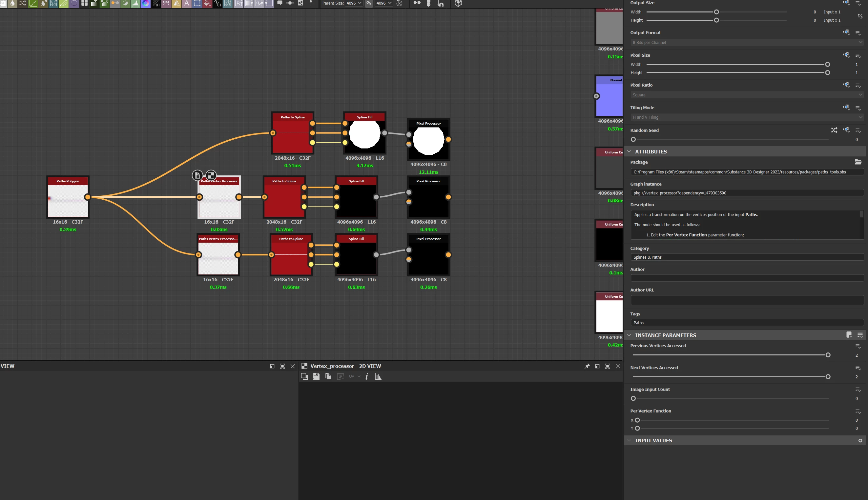The image size is (868, 500).
Task: Randomize the seed with shuffle icon
Action: [834, 130]
